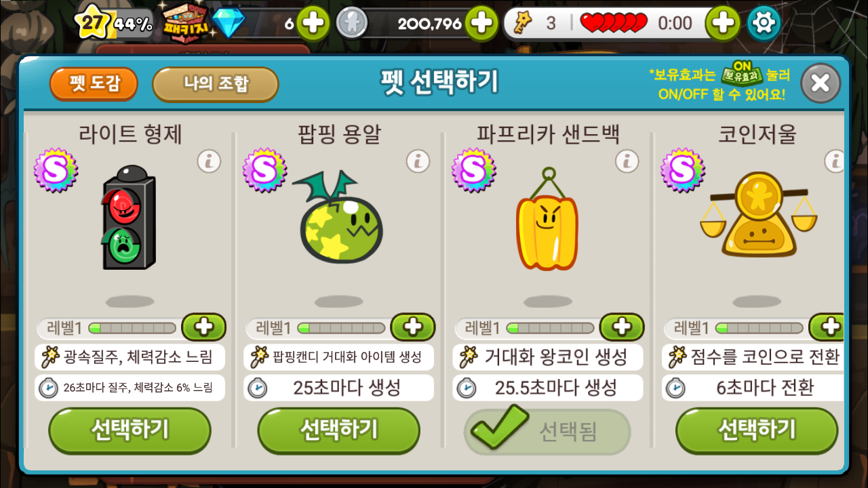This screenshot has height=488, width=868.
Task: Switch to 나의 조합 tab
Action: pos(216,84)
